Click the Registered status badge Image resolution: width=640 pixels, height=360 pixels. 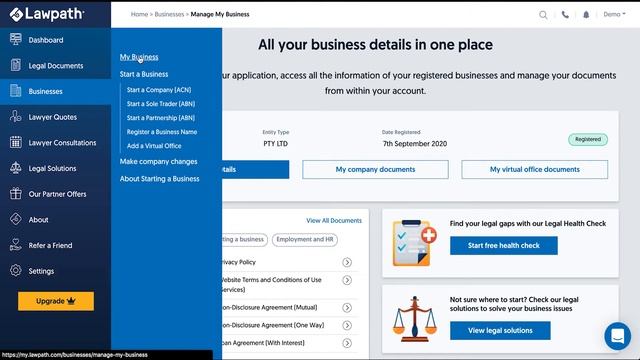(588, 140)
